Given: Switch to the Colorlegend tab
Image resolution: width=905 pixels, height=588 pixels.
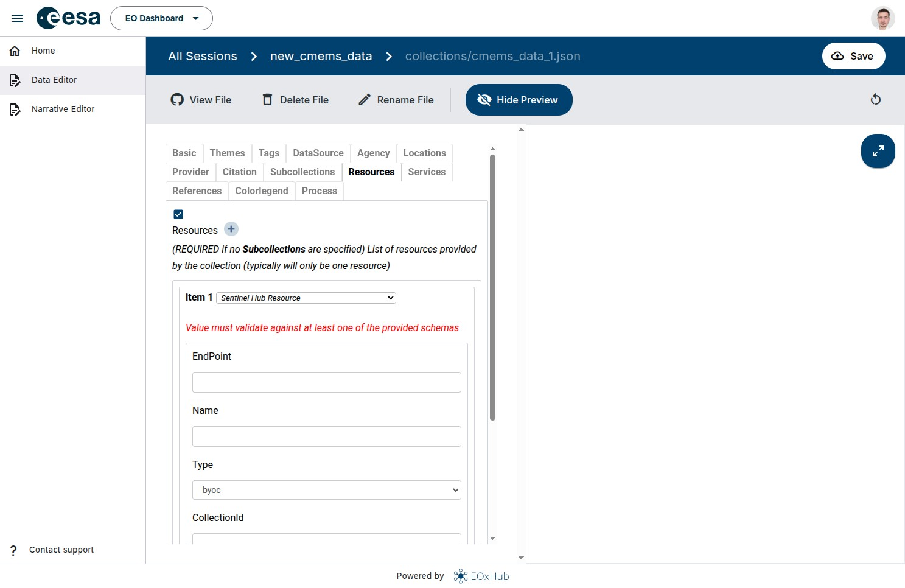Looking at the screenshot, I should (x=261, y=191).
